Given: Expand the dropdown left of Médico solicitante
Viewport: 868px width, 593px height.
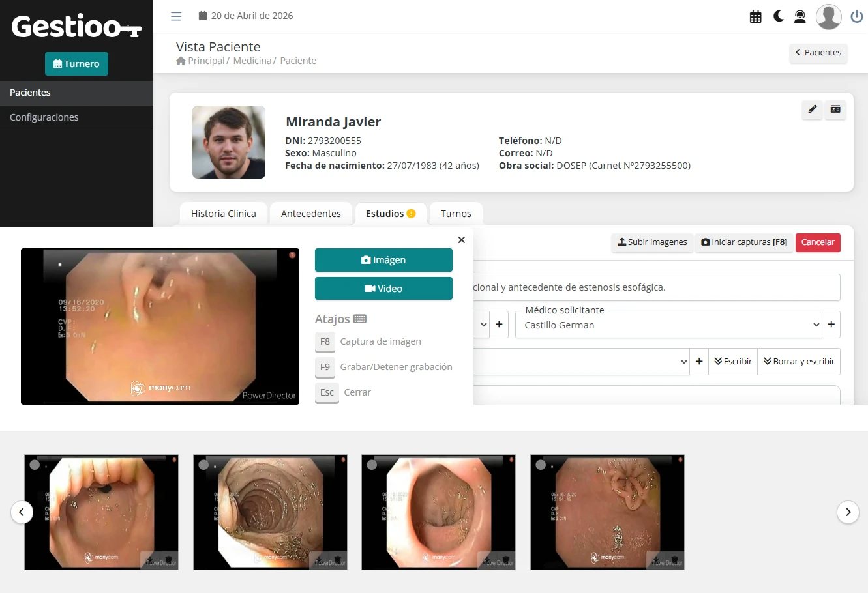Looking at the screenshot, I should point(483,324).
